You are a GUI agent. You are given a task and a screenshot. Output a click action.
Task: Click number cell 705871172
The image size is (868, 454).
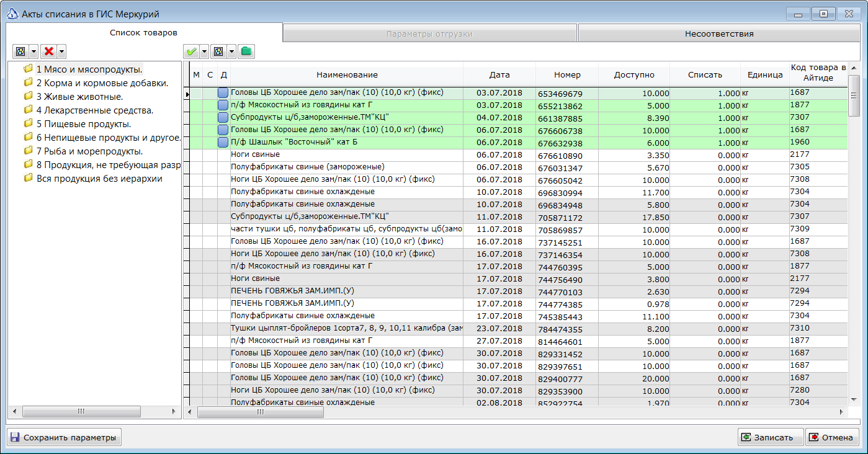567,217
